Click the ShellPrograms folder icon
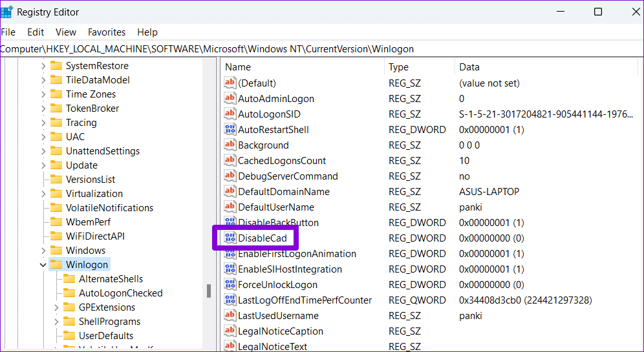The image size is (644, 352). 69,322
